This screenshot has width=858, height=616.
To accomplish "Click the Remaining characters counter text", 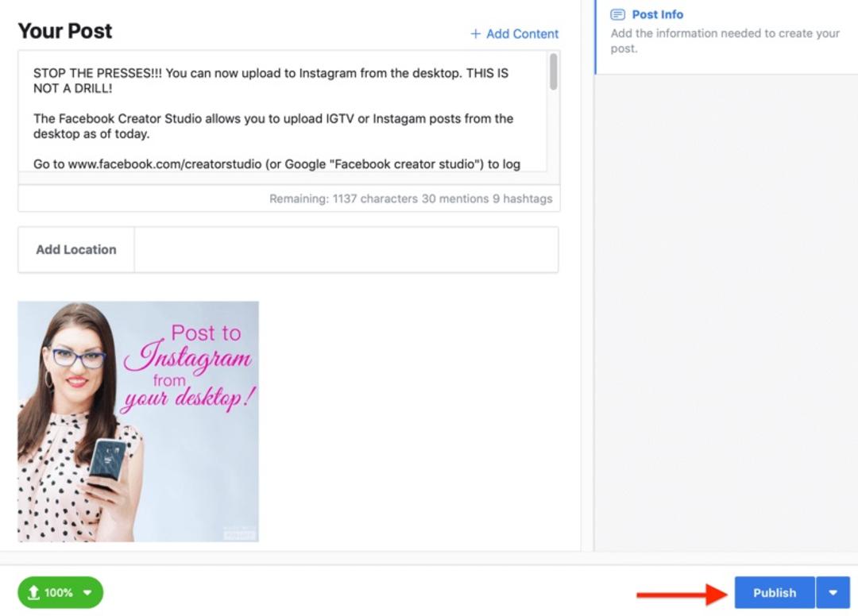I will (x=411, y=199).
